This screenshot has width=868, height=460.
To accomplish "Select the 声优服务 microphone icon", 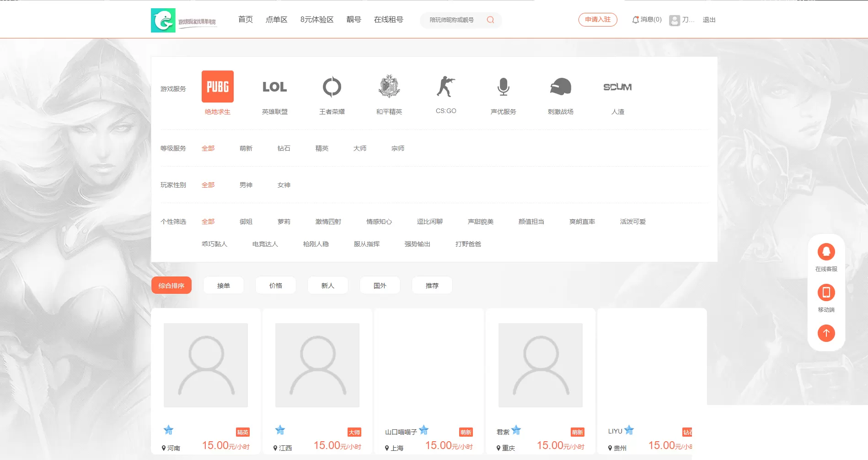I will click(504, 87).
